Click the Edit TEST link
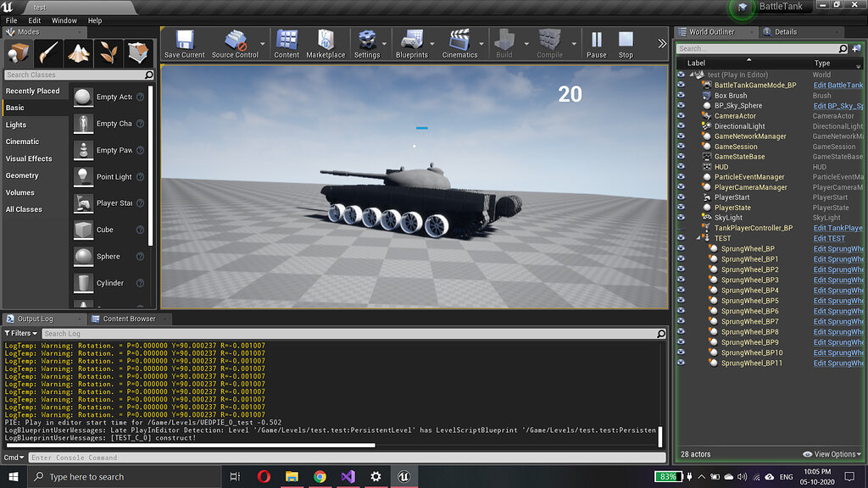This screenshot has height=488, width=868. (x=829, y=238)
